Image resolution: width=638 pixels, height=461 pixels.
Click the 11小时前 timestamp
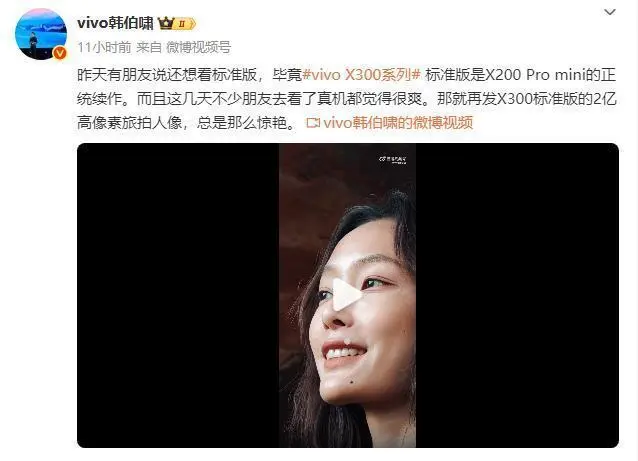(x=105, y=48)
